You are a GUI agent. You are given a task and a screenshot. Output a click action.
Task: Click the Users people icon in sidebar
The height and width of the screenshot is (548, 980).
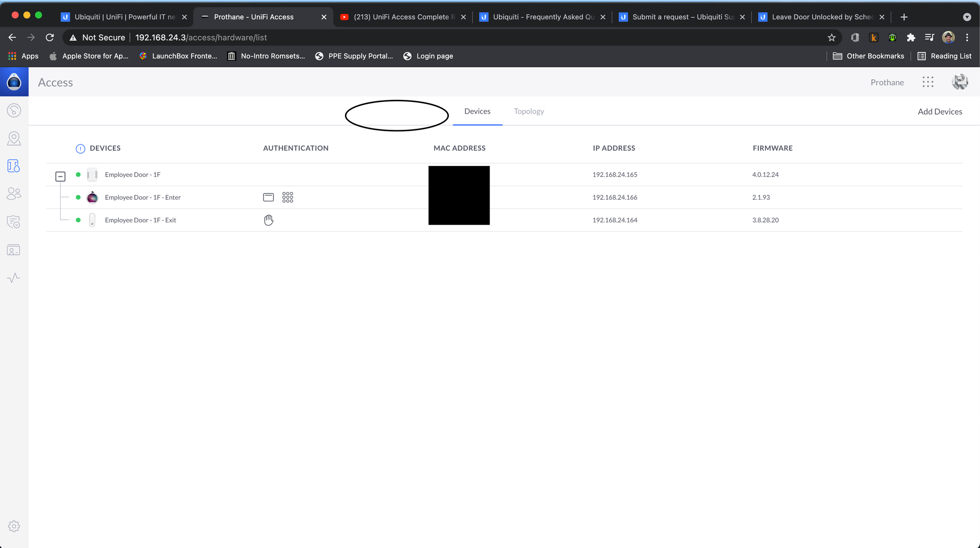[14, 194]
